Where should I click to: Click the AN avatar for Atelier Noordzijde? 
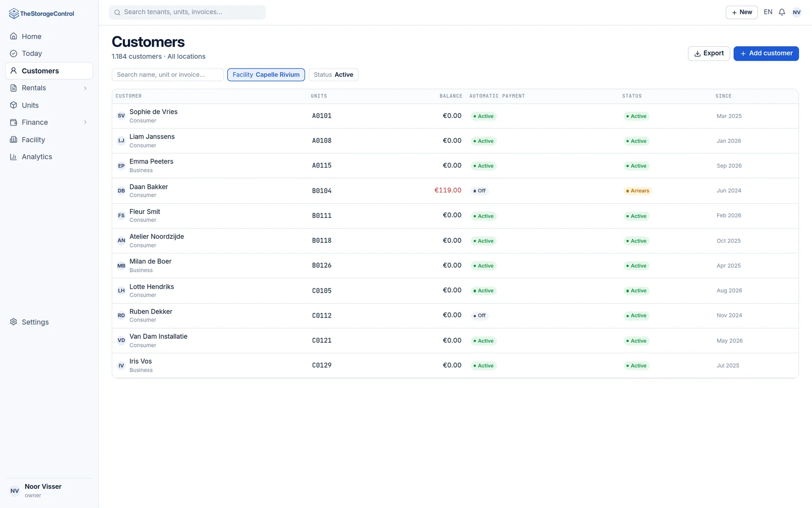click(121, 241)
